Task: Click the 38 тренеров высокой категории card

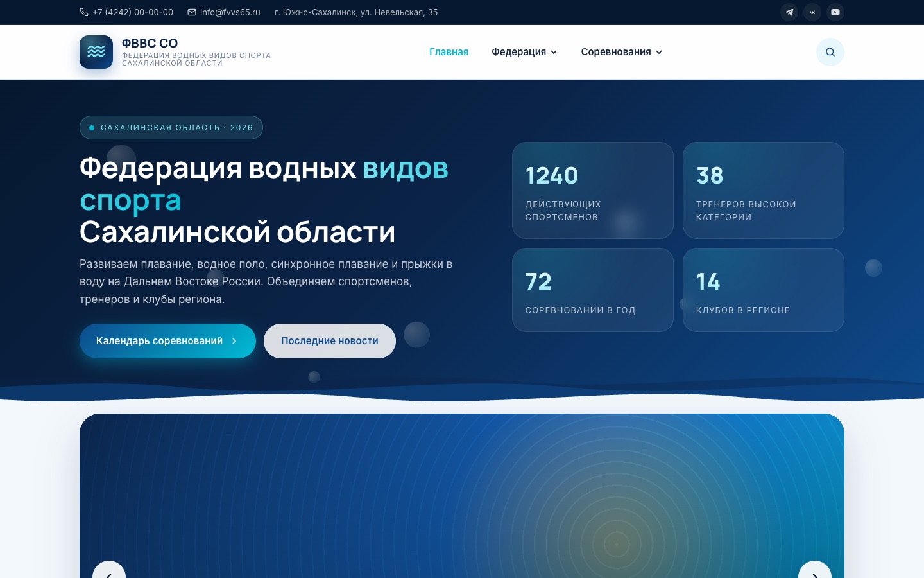Action: pos(764,190)
